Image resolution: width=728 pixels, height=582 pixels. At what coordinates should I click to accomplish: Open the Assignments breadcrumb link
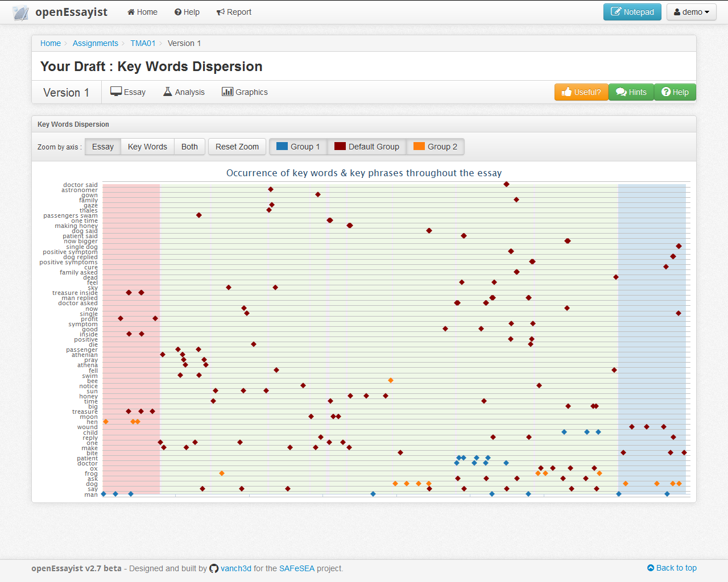pyautogui.click(x=95, y=43)
